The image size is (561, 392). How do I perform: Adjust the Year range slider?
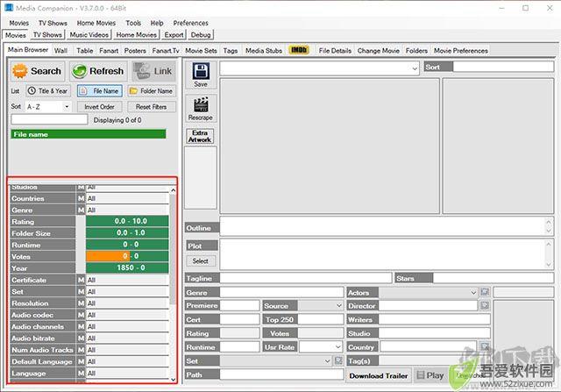point(127,267)
